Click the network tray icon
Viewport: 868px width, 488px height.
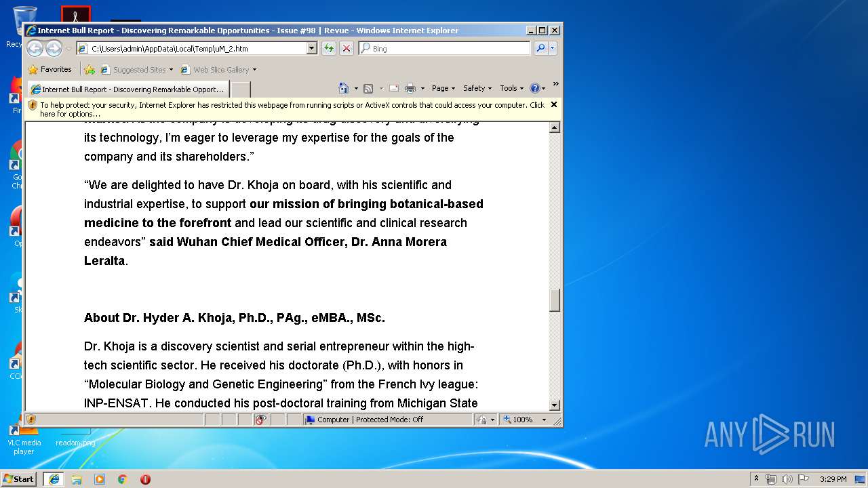point(771,479)
